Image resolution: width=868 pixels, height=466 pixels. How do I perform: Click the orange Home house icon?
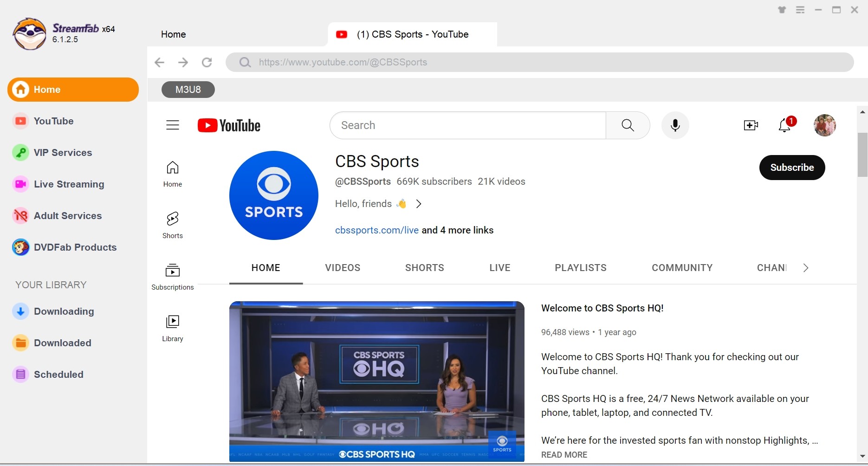pyautogui.click(x=20, y=90)
